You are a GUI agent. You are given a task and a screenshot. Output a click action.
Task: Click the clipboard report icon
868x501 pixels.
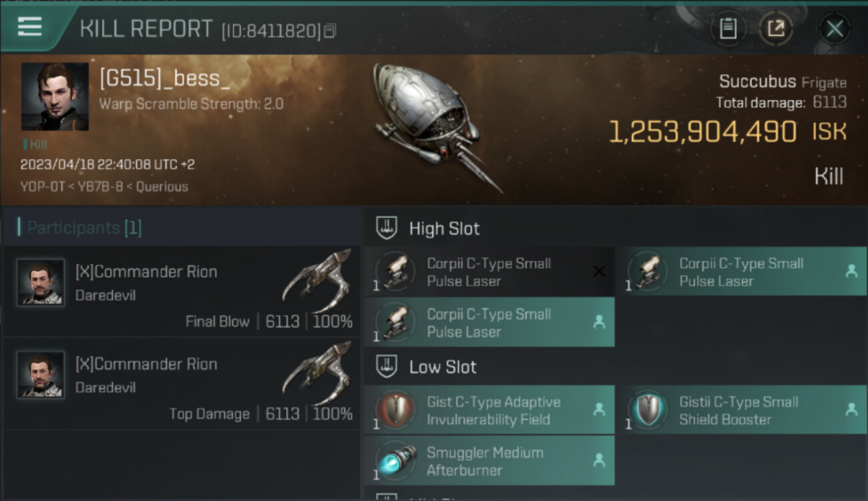coord(728,28)
